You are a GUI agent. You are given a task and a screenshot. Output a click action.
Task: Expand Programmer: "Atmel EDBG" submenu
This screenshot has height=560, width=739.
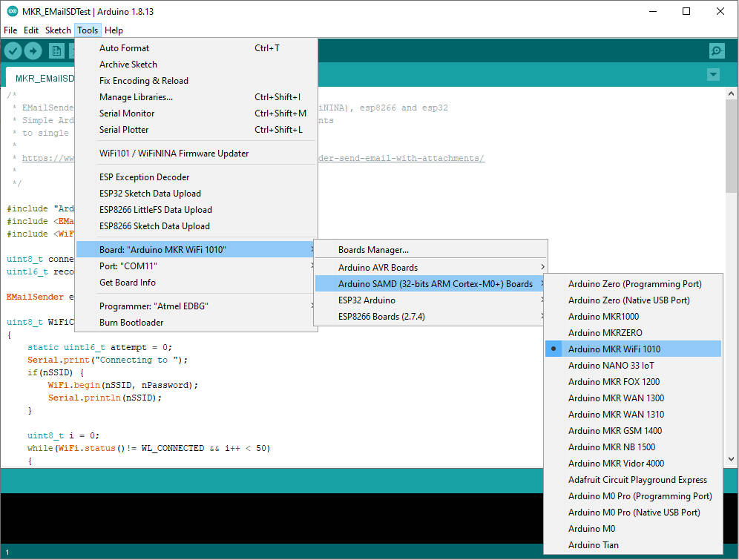[196, 306]
